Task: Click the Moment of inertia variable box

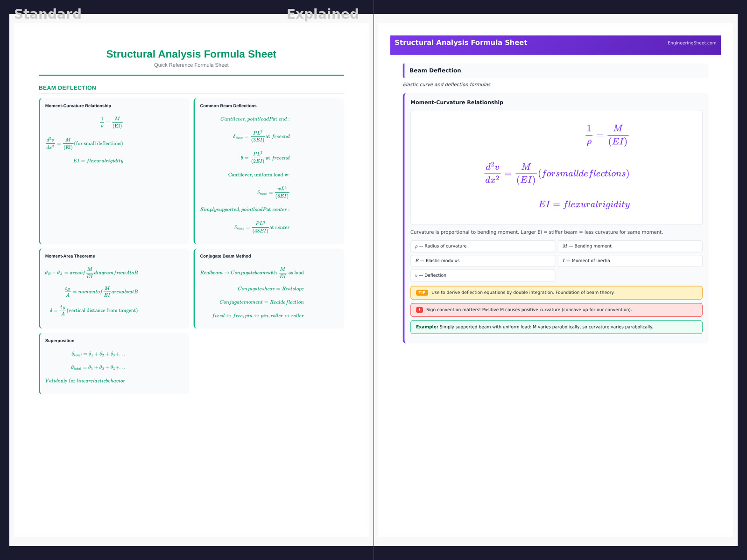Action: (x=630, y=261)
